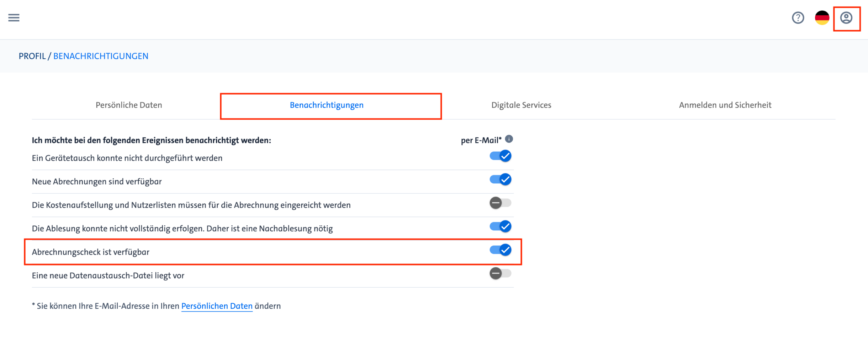Open the Digitale Services tab
This screenshot has height=340, width=868.
pos(521,105)
